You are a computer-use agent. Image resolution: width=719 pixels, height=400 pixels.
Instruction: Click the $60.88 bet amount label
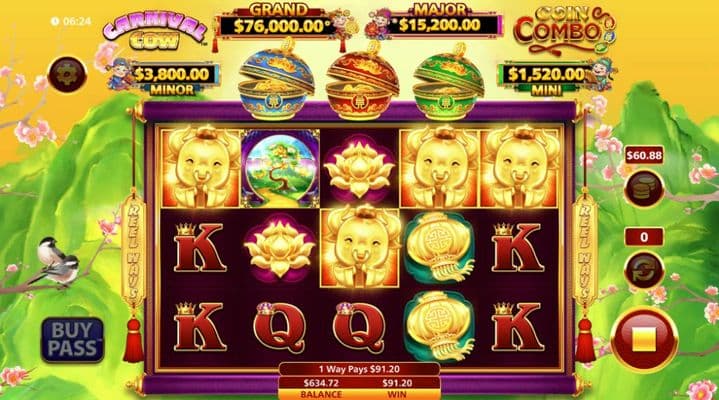coord(644,156)
